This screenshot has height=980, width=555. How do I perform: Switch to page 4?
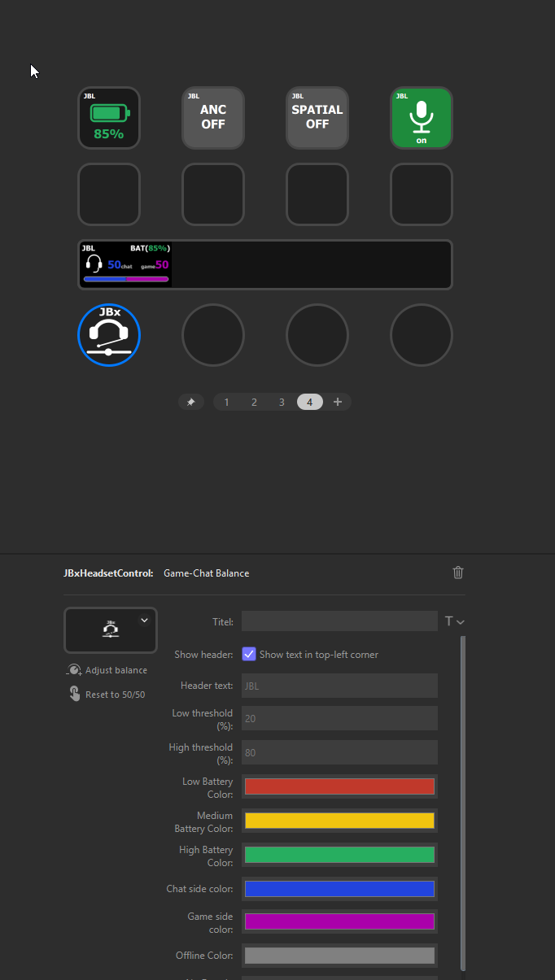coord(310,402)
